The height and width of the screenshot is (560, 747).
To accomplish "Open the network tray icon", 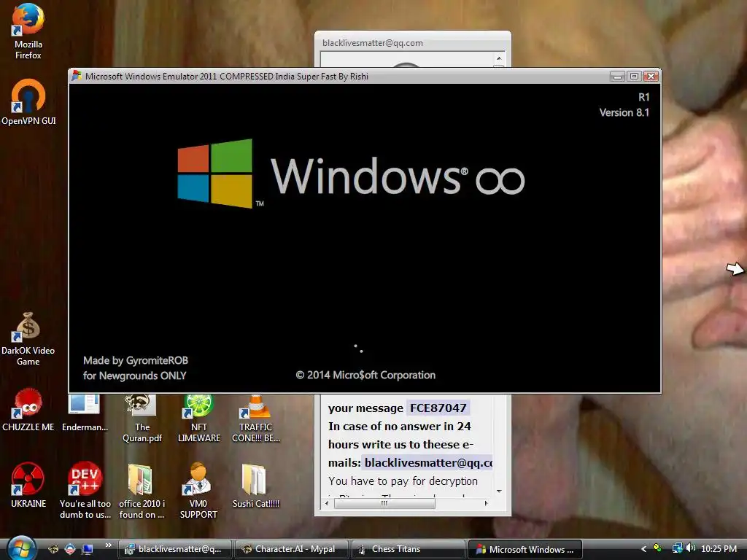I will click(x=676, y=548).
